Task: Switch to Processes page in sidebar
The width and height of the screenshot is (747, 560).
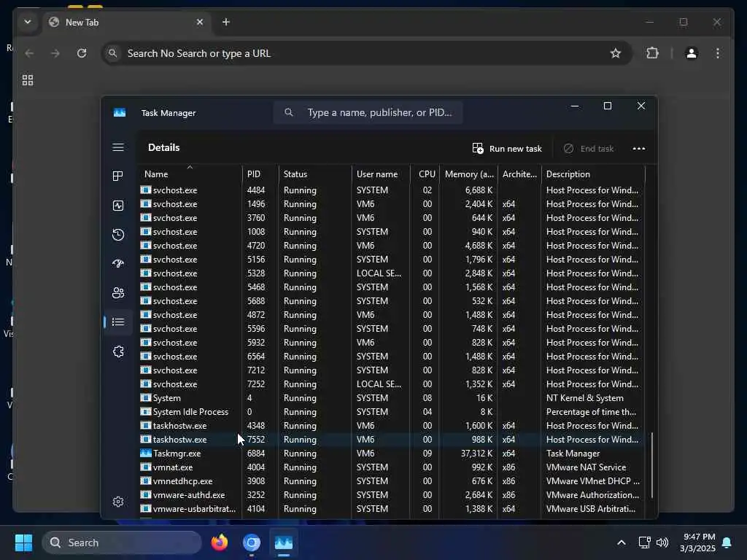Action: pos(118,176)
